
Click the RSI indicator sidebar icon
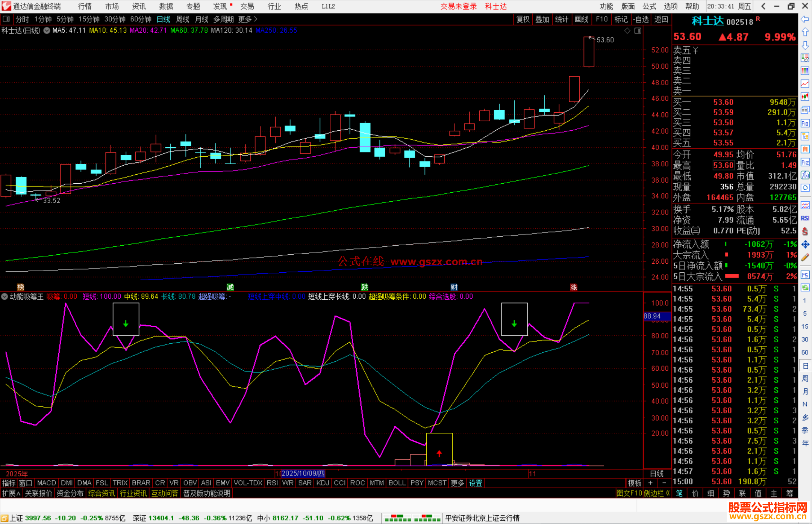[x=805, y=218]
